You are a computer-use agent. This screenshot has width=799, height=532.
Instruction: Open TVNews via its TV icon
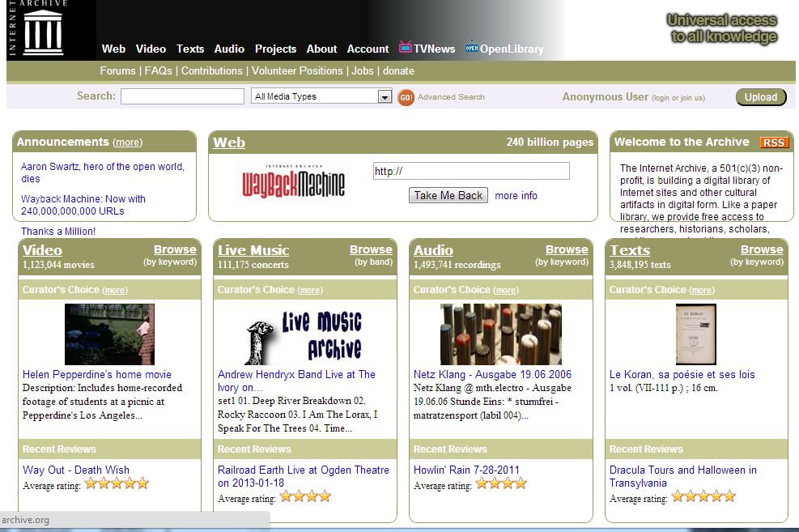click(406, 48)
